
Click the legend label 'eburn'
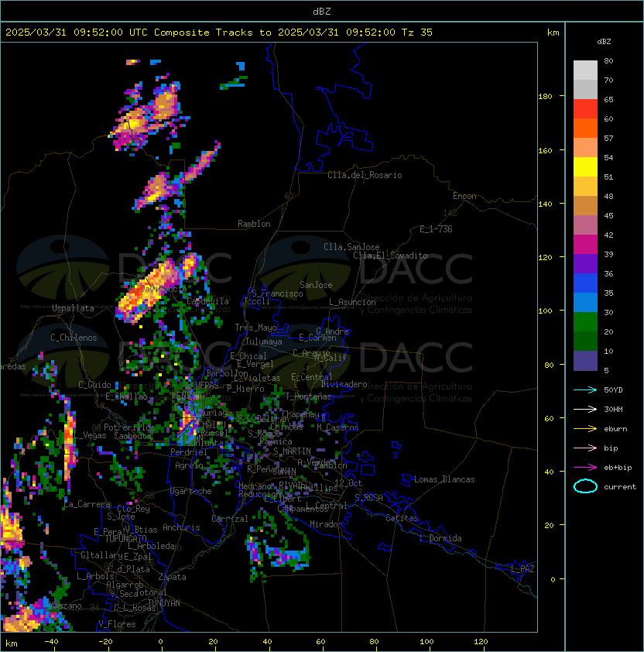pyautogui.click(x=615, y=429)
